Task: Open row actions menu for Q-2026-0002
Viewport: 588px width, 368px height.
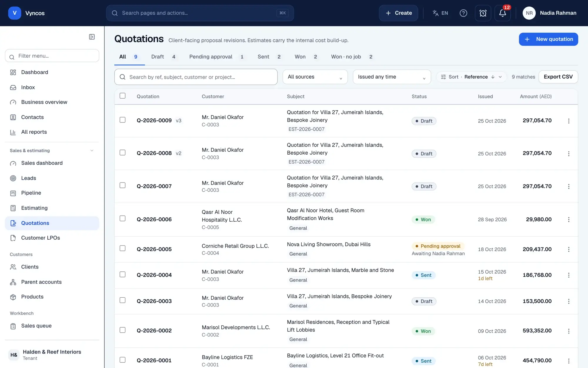Action: tap(569, 331)
